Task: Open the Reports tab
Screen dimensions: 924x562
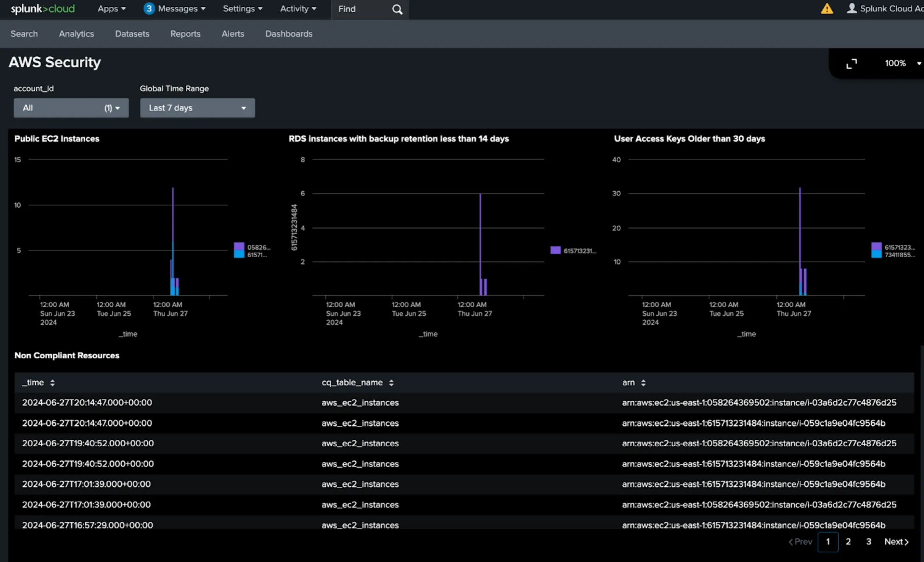Action: coord(185,34)
